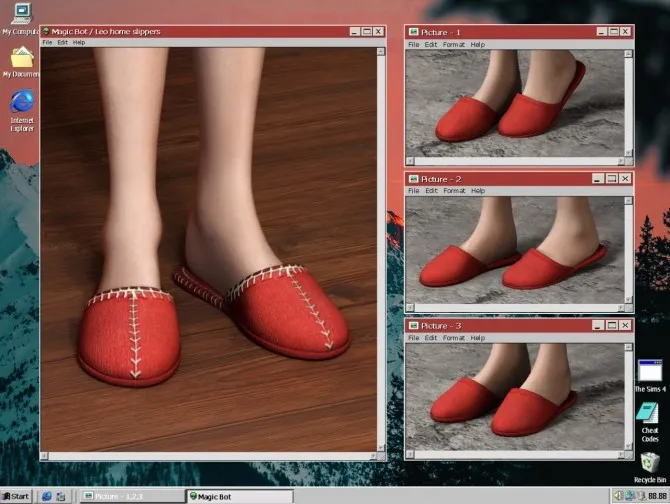Image resolution: width=670 pixels, height=504 pixels.
Task: Click scroll-down arrow in Picture - 2 window
Action: [629, 299]
